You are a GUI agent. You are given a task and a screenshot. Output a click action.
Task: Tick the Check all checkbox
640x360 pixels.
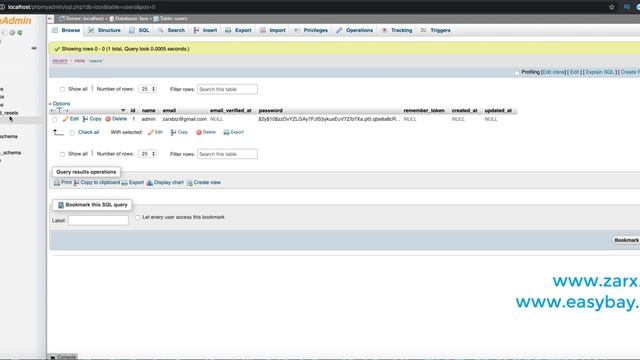[x=72, y=133]
